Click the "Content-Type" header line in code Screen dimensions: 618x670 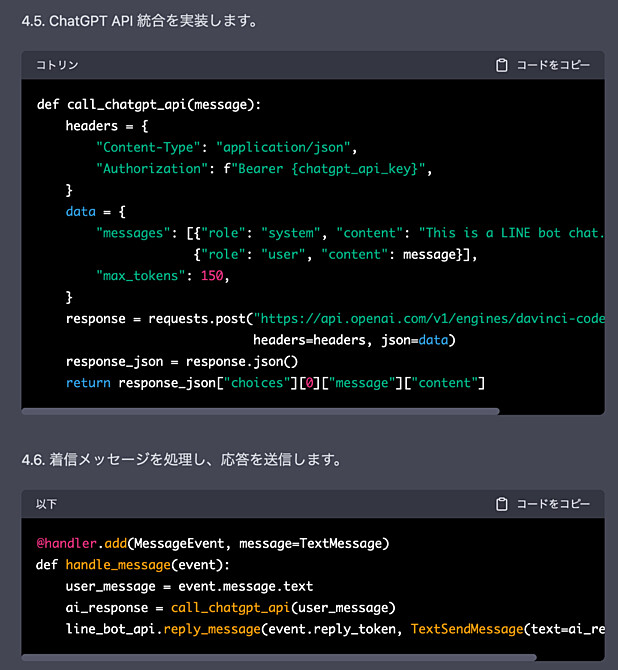[x=227, y=147]
